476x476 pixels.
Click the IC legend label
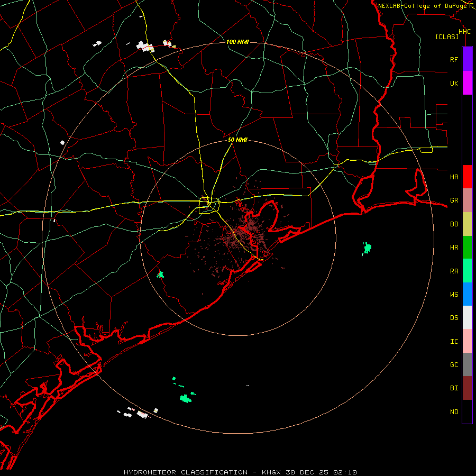454,342
